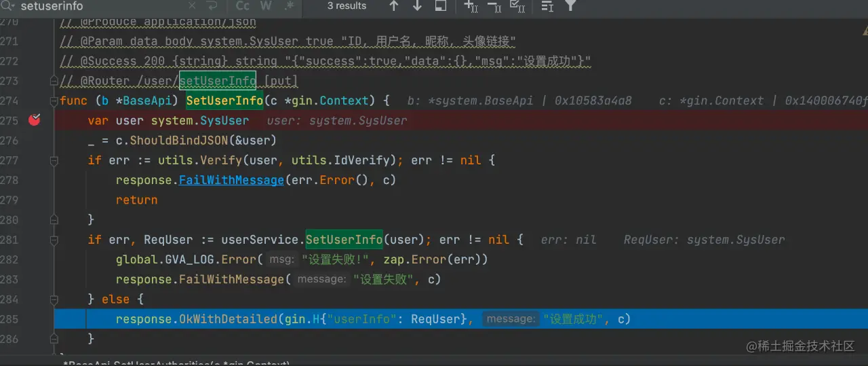Click the 3 results label
The image size is (868, 366).
tap(347, 6)
